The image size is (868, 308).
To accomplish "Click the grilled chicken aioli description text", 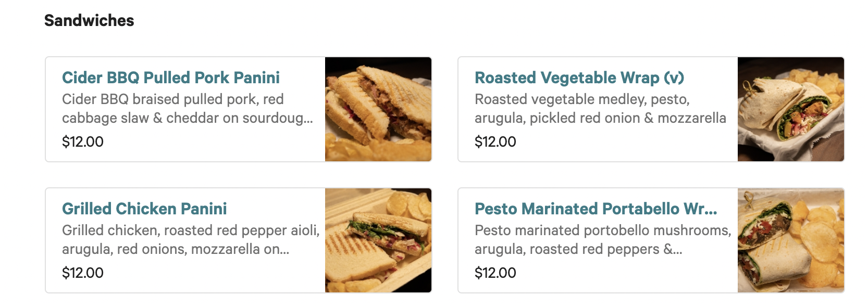I will coord(190,230).
